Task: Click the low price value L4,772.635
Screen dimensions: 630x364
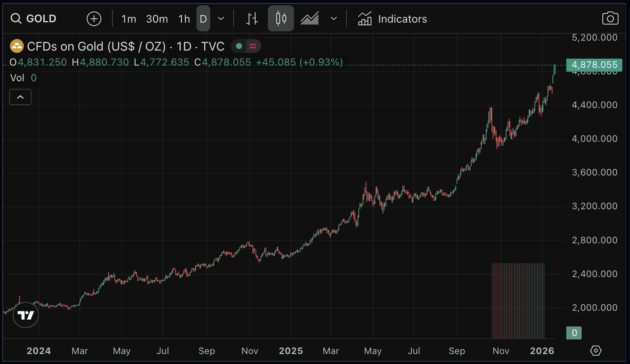Action: tap(162, 62)
